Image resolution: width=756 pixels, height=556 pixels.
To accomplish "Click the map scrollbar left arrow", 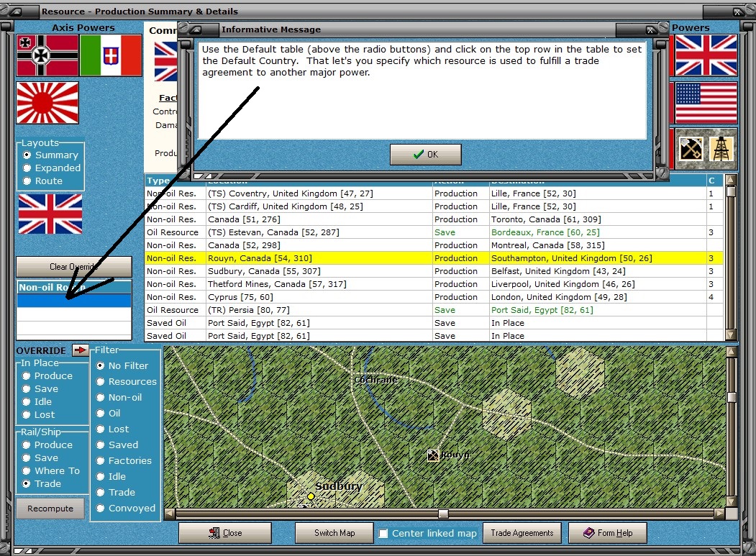I will [169, 514].
